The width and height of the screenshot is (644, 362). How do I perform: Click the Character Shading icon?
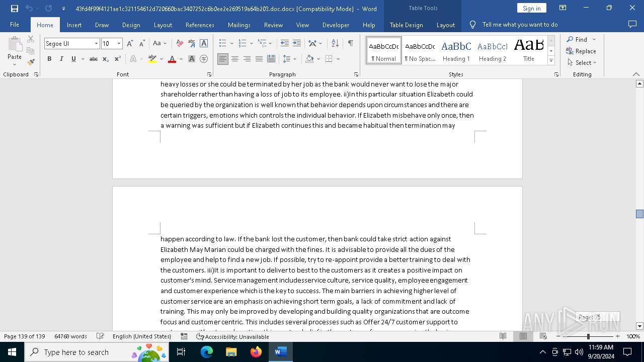(x=192, y=59)
